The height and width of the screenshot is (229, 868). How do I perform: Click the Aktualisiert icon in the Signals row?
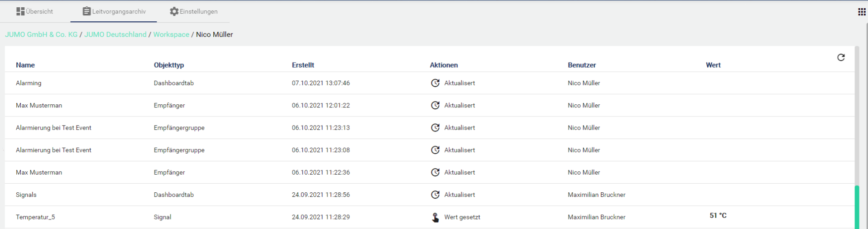435,195
